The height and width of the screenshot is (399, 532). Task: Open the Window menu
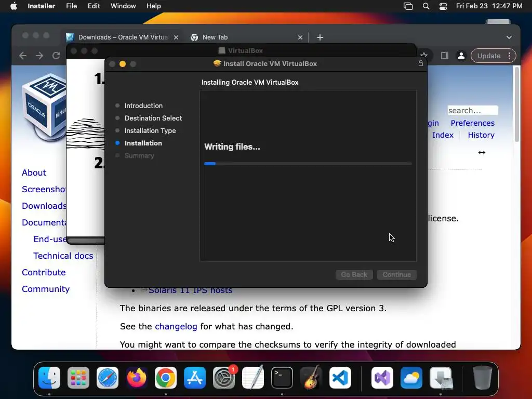click(123, 6)
